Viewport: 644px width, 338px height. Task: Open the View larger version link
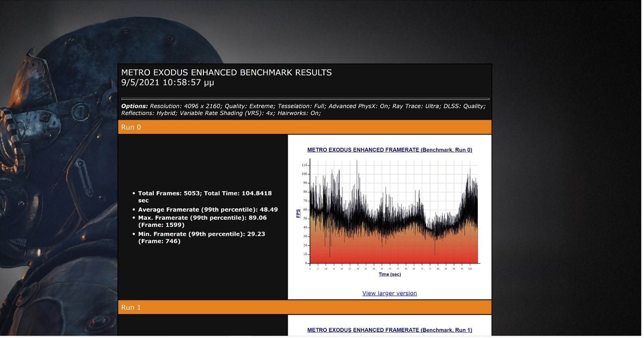(x=389, y=293)
